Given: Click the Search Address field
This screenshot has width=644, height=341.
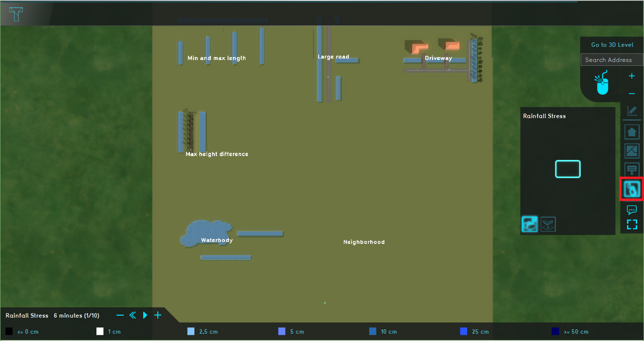Looking at the screenshot, I should (612, 60).
